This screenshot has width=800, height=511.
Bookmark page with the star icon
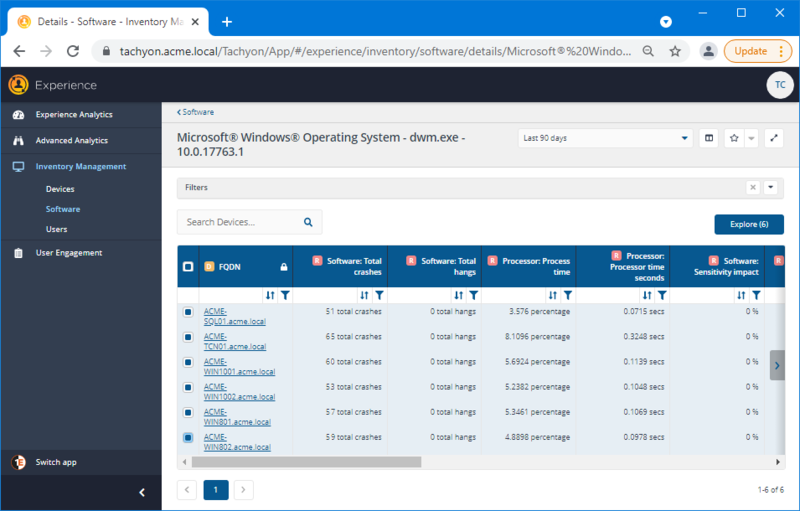pyautogui.click(x=675, y=51)
